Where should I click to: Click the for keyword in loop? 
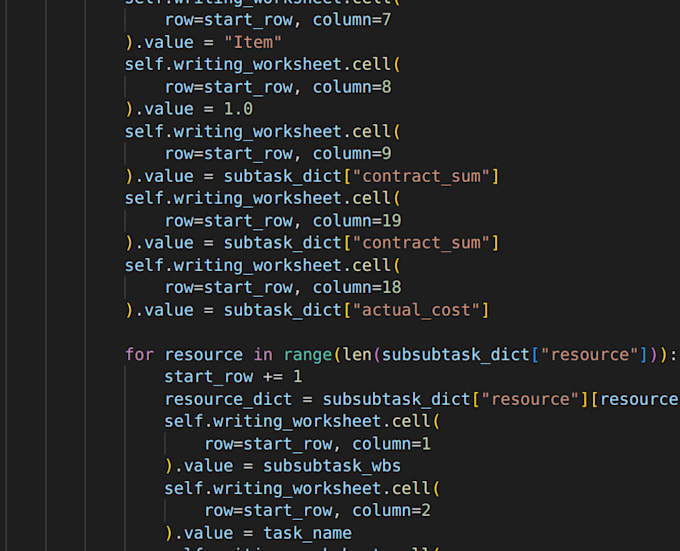139,355
